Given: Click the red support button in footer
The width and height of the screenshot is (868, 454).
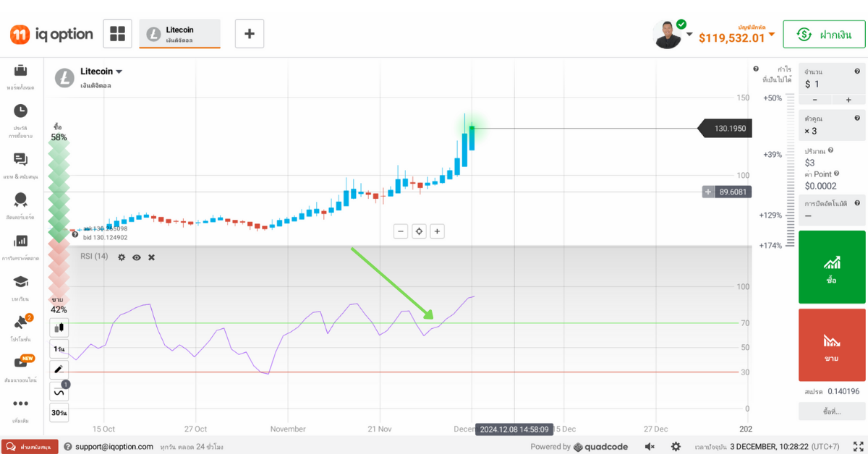Looking at the screenshot, I should pyautogui.click(x=30, y=447).
